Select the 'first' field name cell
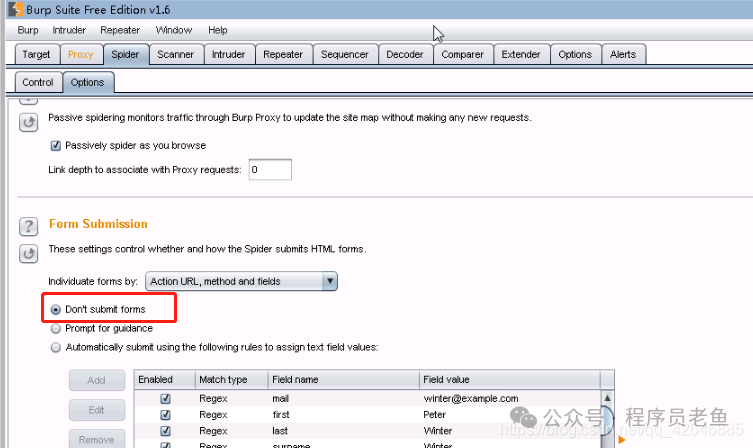 [x=343, y=415]
